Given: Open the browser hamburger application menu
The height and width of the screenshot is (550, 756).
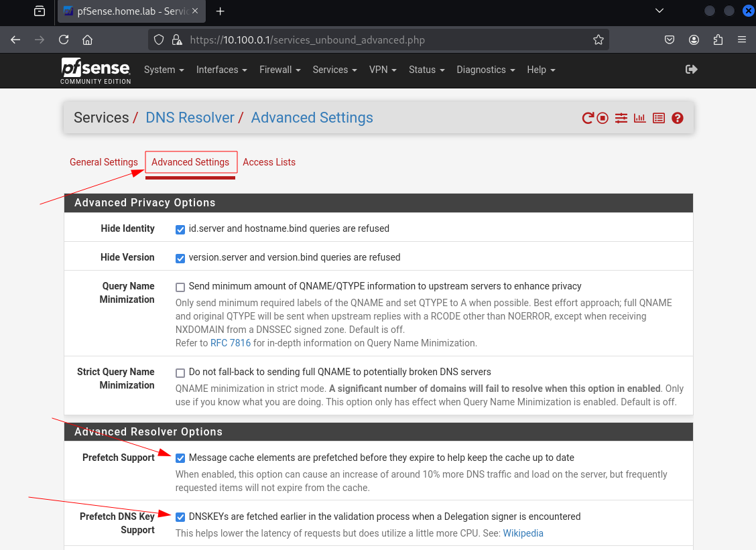Looking at the screenshot, I should tap(742, 40).
